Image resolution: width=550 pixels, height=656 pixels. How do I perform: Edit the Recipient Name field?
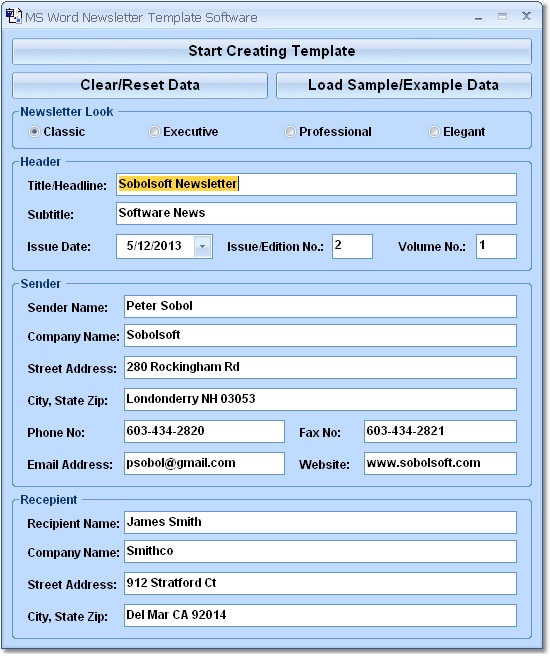coord(320,523)
